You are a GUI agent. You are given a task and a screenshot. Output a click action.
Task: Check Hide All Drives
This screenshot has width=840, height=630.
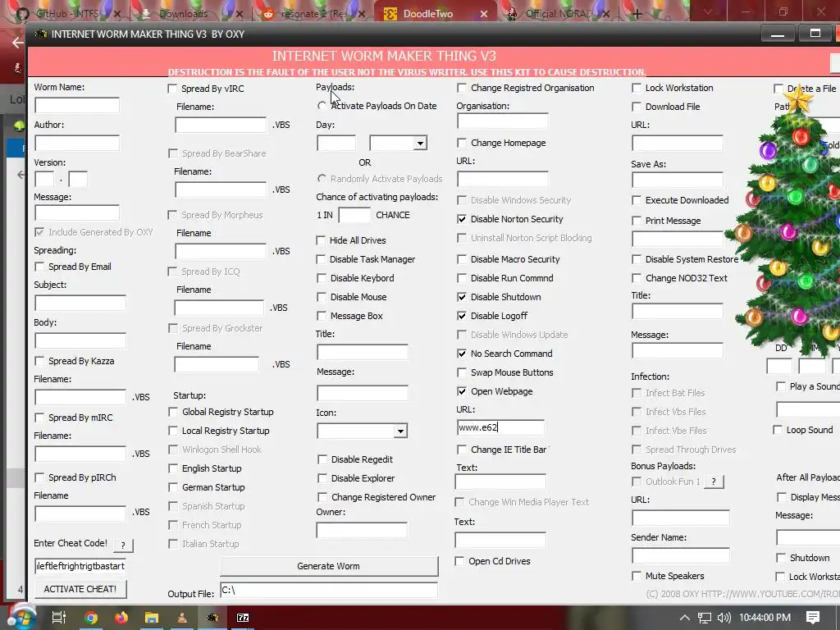(321, 240)
